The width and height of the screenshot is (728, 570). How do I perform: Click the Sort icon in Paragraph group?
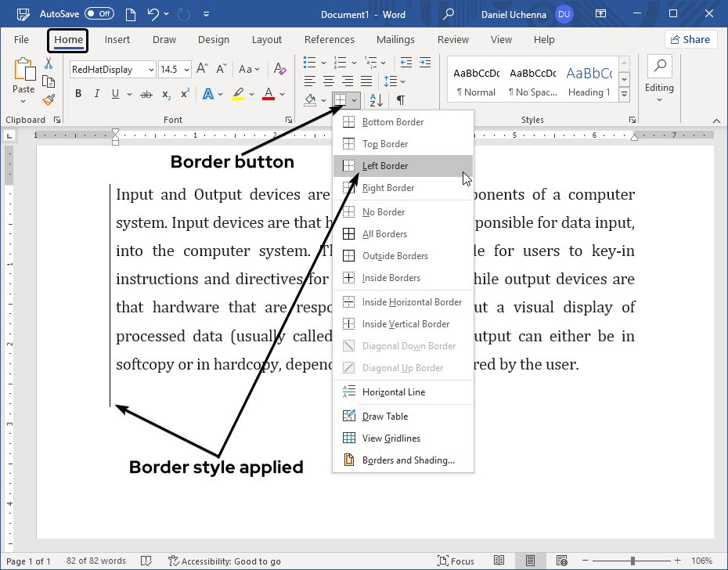[x=376, y=100]
